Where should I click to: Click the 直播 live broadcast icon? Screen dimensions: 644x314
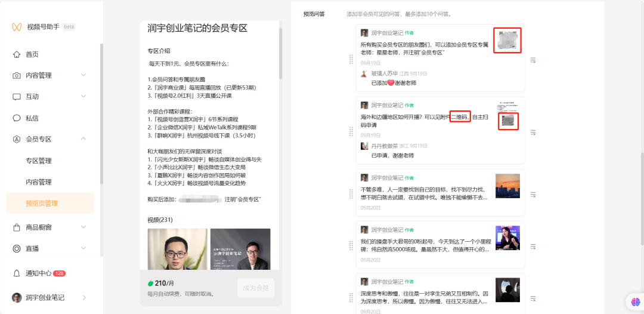17,249
